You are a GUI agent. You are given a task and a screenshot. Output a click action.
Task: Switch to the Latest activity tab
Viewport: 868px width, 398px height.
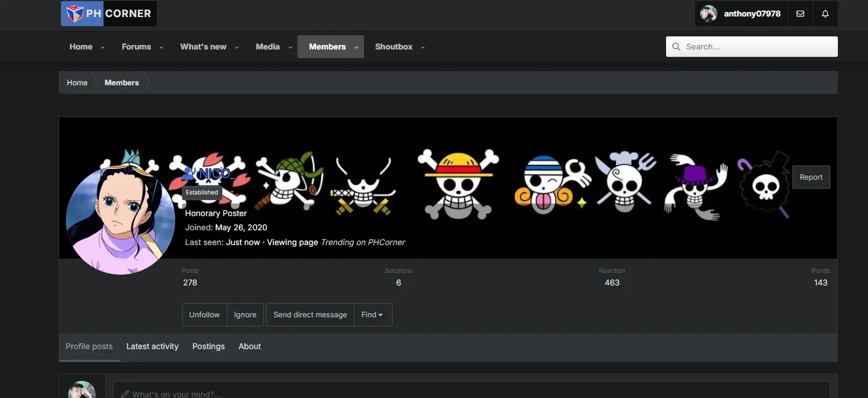tap(152, 346)
